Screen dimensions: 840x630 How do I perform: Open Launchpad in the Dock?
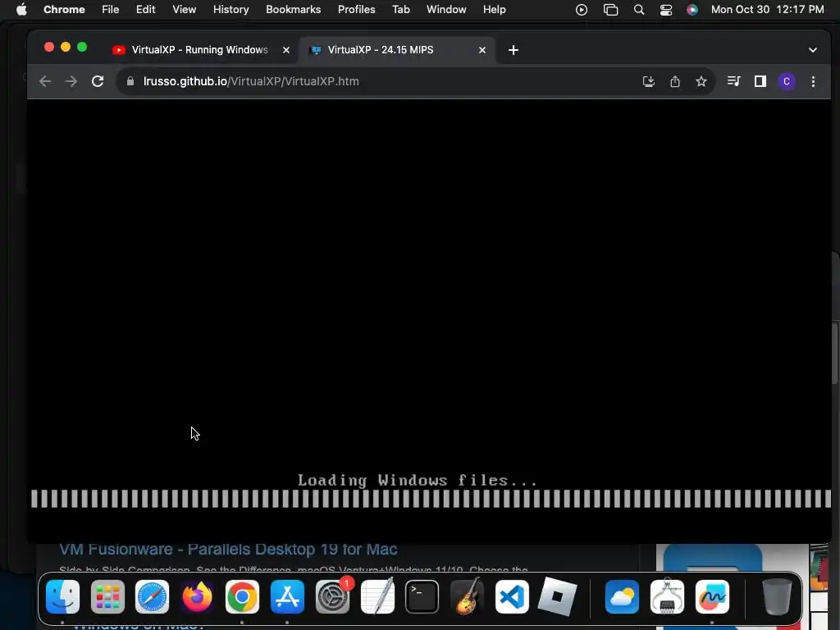[107, 596]
